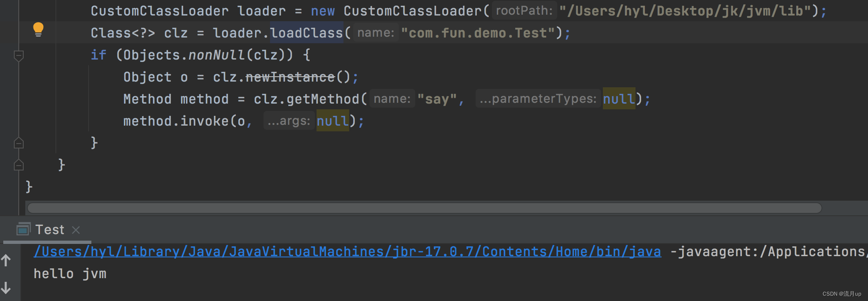Click the new keyword before CustomClassLoader

323,11
